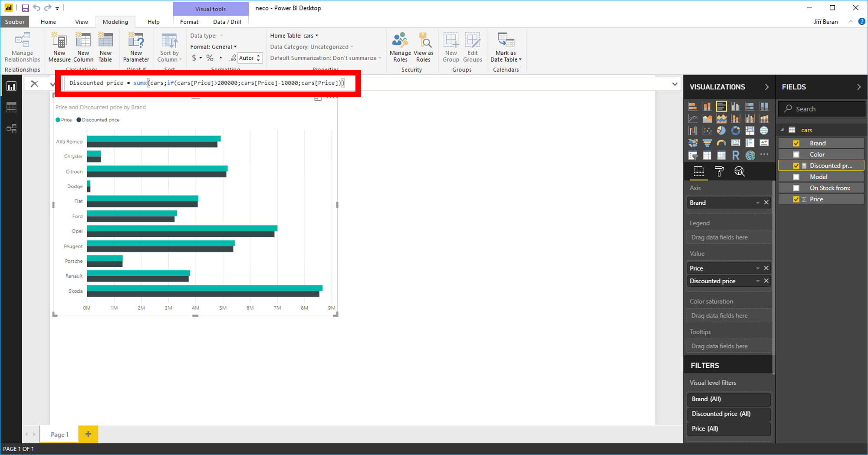Check the Model field checkbox

point(796,177)
